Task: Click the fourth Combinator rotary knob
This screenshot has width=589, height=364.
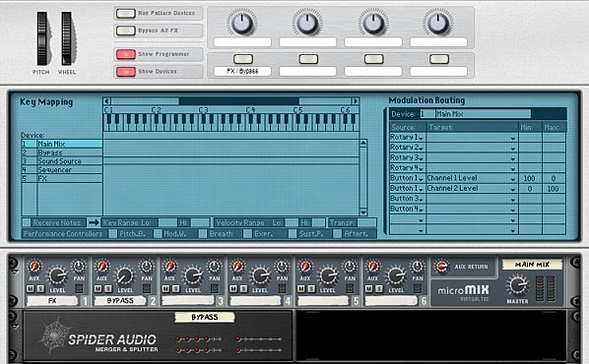Action: point(438,23)
